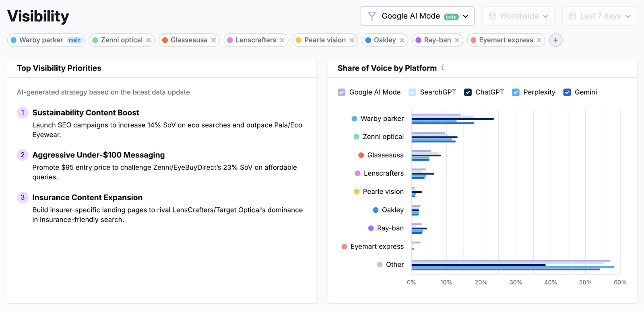Add a competitor with the plus button
The height and width of the screenshot is (311, 644).
(555, 40)
